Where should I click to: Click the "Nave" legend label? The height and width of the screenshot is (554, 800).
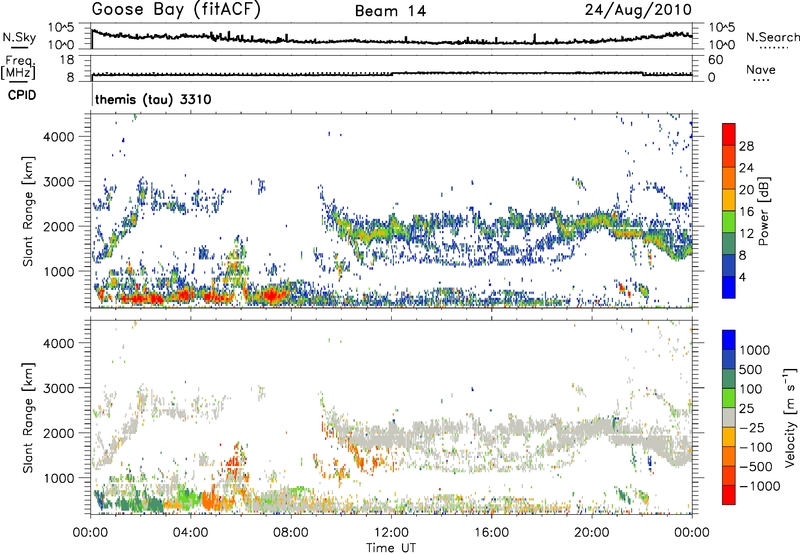(761, 69)
